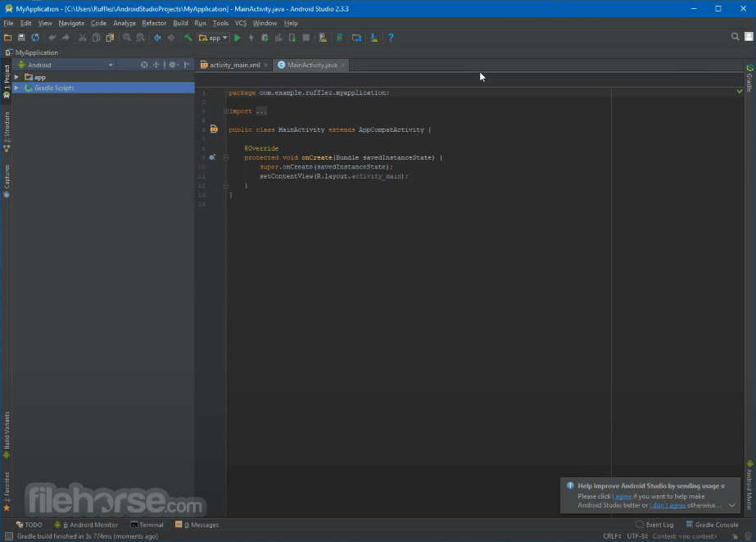Viewport: 756px width, 542px height.
Task: Click the Synchronize refresh icon
Action: point(35,38)
